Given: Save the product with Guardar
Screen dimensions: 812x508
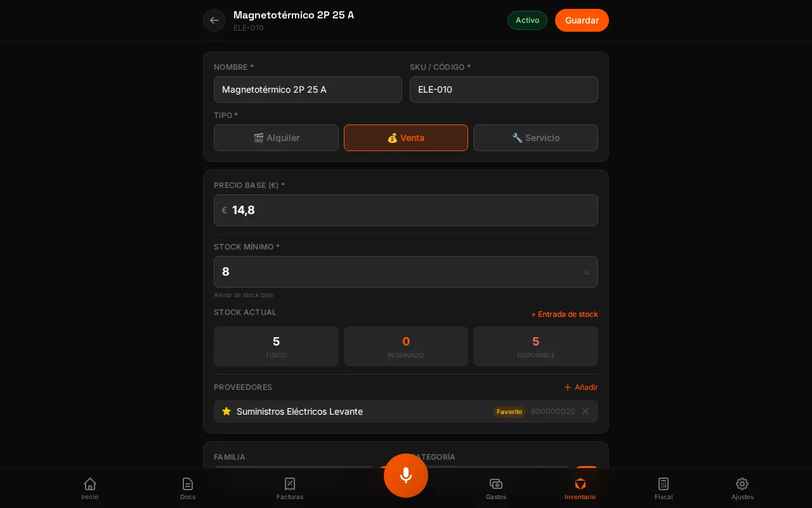Looking at the screenshot, I should coord(582,20).
